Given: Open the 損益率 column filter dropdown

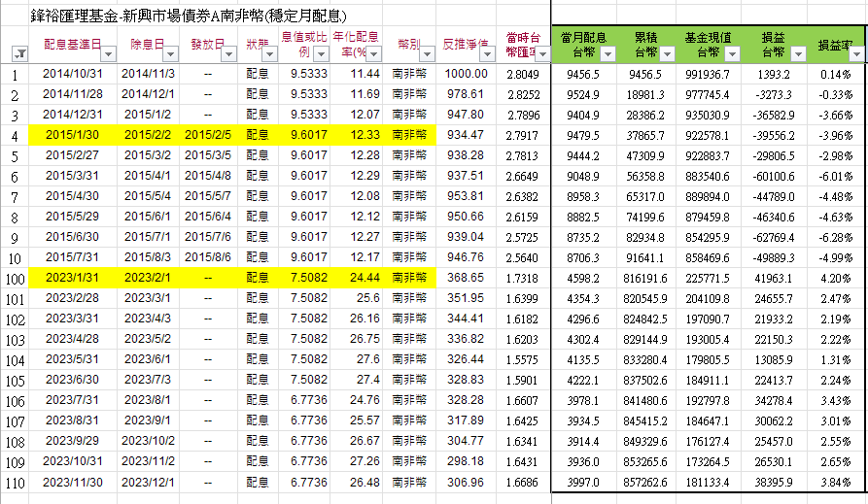Looking at the screenshot, I should 857,53.
